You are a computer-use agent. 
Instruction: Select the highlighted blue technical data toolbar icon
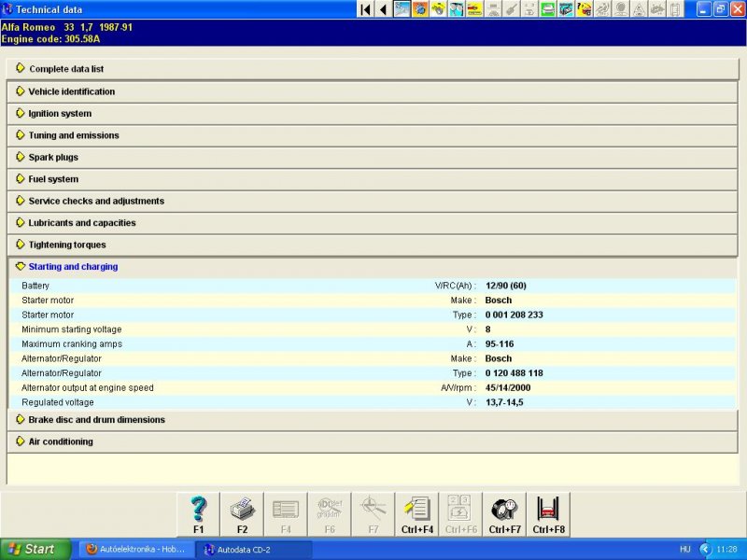pos(402,9)
